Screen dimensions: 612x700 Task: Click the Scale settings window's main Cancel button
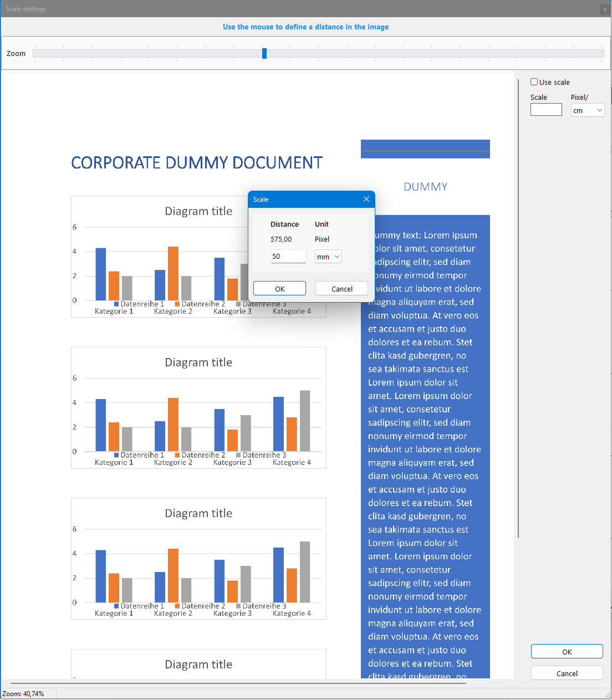(x=567, y=673)
